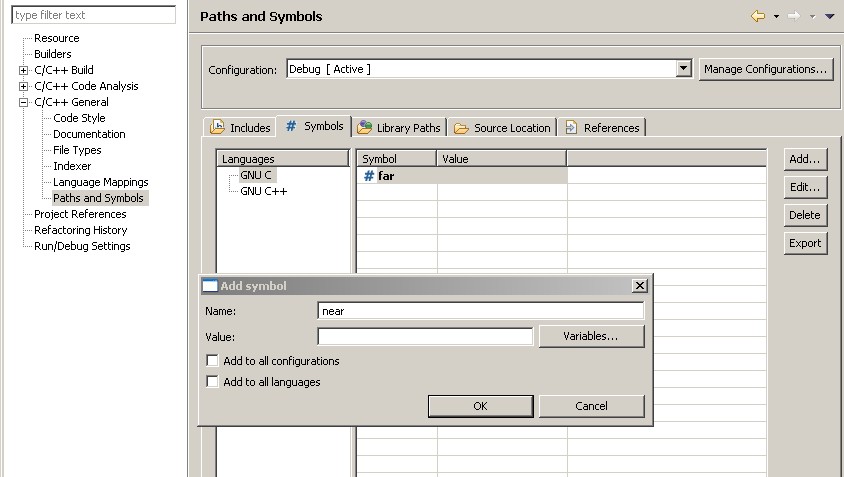
Task: Click the Languages column header
Action: click(x=283, y=159)
